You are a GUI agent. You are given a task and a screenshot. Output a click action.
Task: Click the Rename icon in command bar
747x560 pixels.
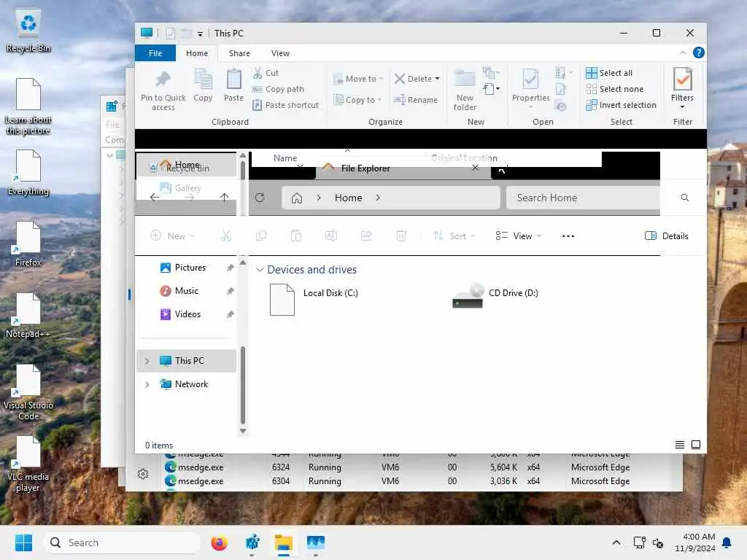pos(331,236)
